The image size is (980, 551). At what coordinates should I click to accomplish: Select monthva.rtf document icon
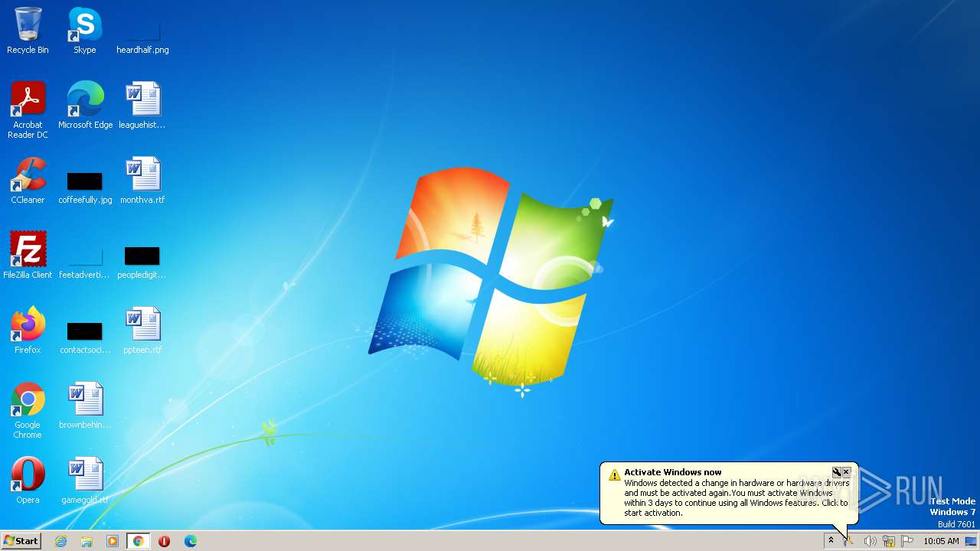(x=142, y=181)
